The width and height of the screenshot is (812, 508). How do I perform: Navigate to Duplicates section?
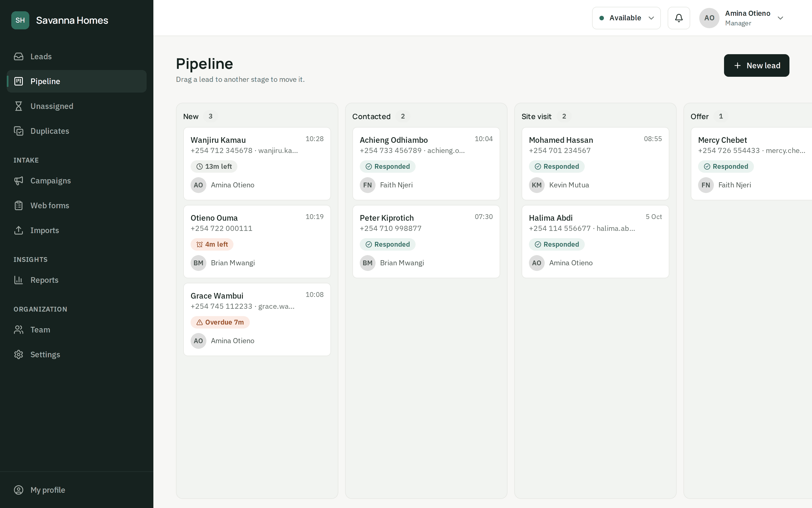(x=76, y=131)
